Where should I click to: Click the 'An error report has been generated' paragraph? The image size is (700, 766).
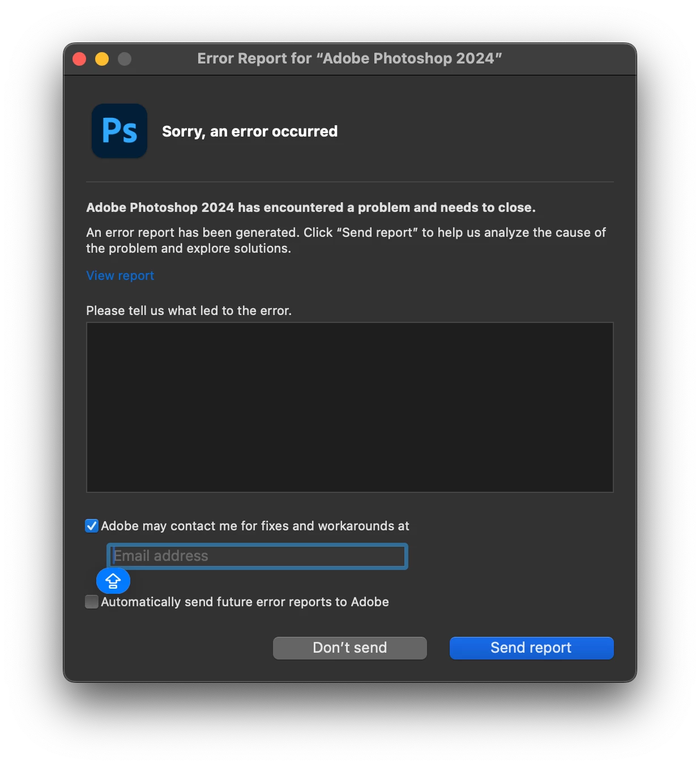point(346,240)
